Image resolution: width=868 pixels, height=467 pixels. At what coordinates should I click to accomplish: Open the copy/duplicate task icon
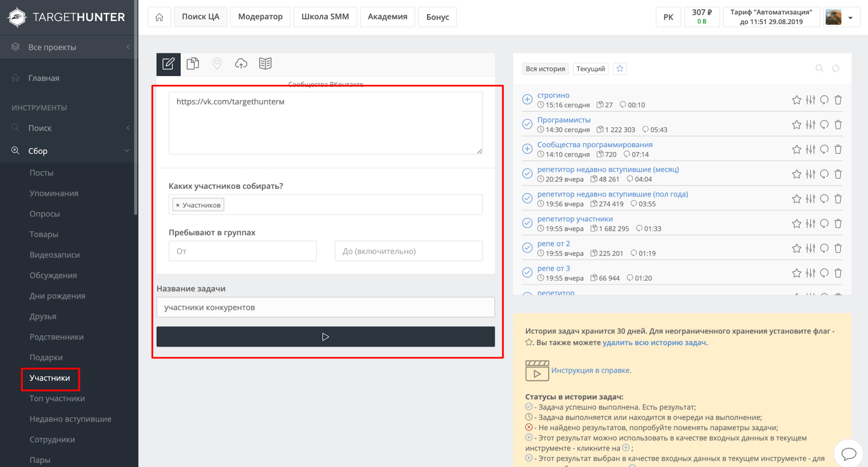pyautogui.click(x=193, y=64)
